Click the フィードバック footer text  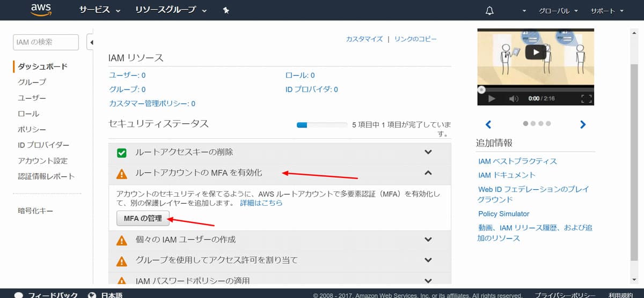pos(53,295)
